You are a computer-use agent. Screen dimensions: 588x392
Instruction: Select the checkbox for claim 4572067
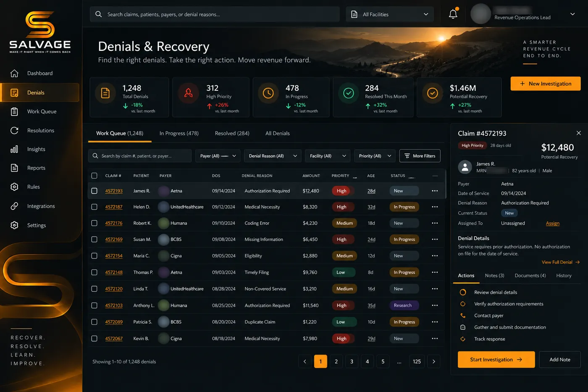(x=94, y=338)
